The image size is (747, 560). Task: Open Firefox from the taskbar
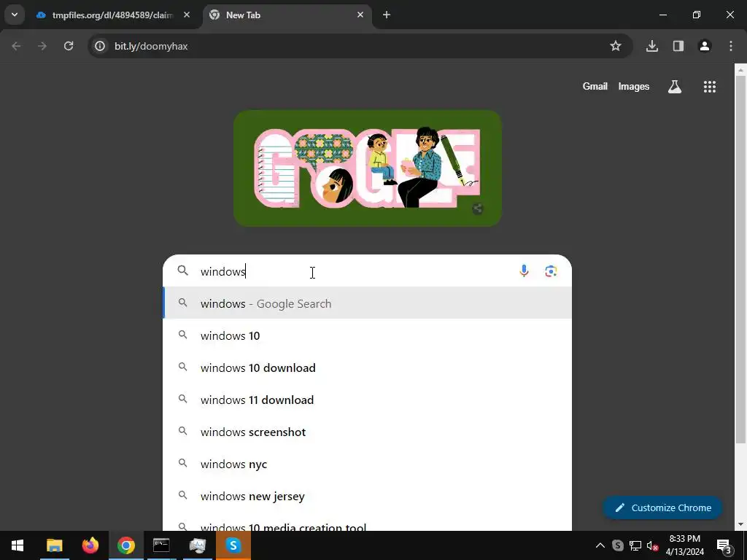point(90,545)
